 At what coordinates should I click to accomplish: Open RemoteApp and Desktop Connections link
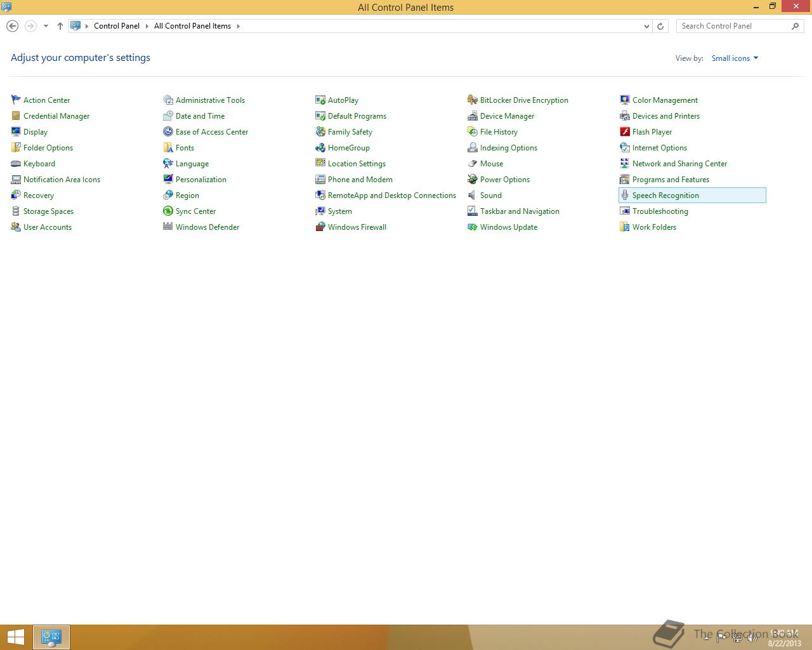pyautogui.click(x=392, y=196)
